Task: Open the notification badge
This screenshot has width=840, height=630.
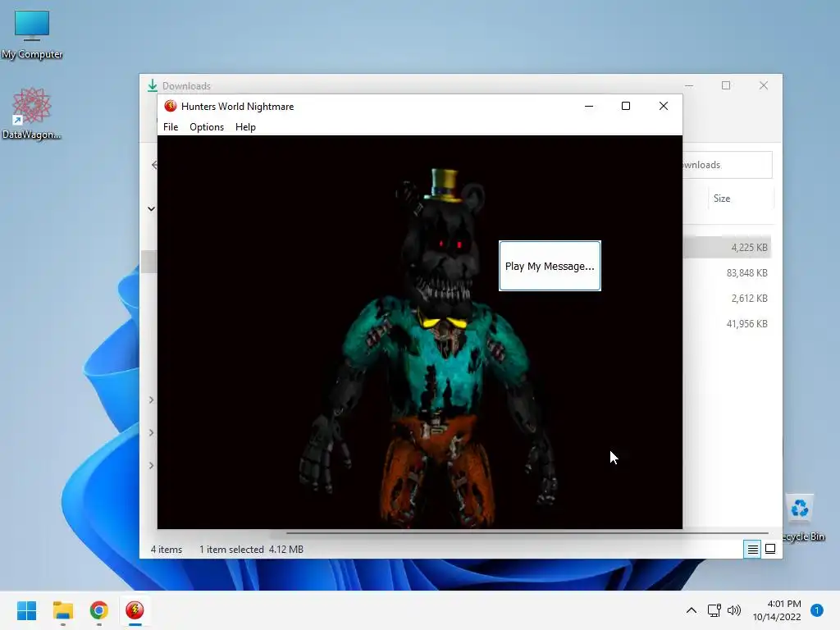Action: pos(817,610)
